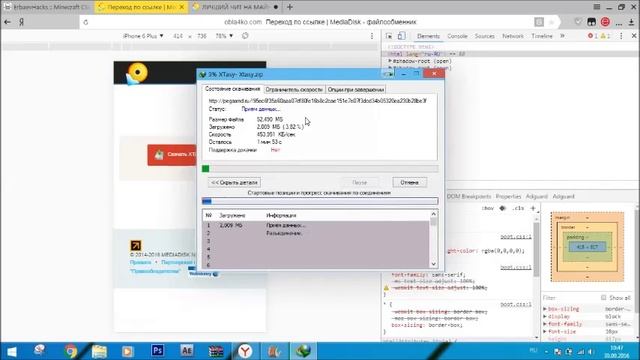Viewport: 640px width, 360px height.
Task: Click the Yandex 'Я' home button
Action: [x=21, y=22]
